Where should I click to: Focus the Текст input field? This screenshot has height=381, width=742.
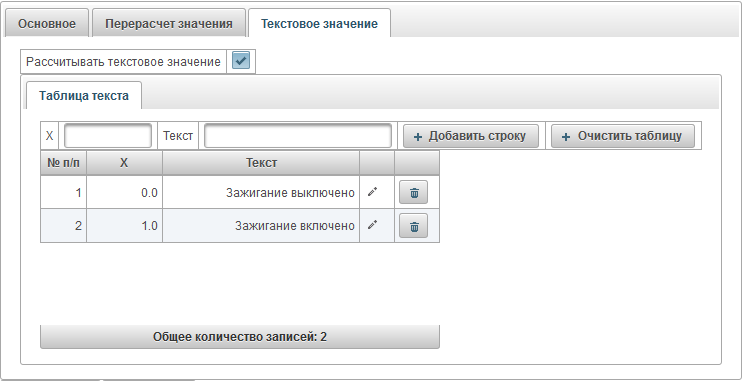click(298, 136)
